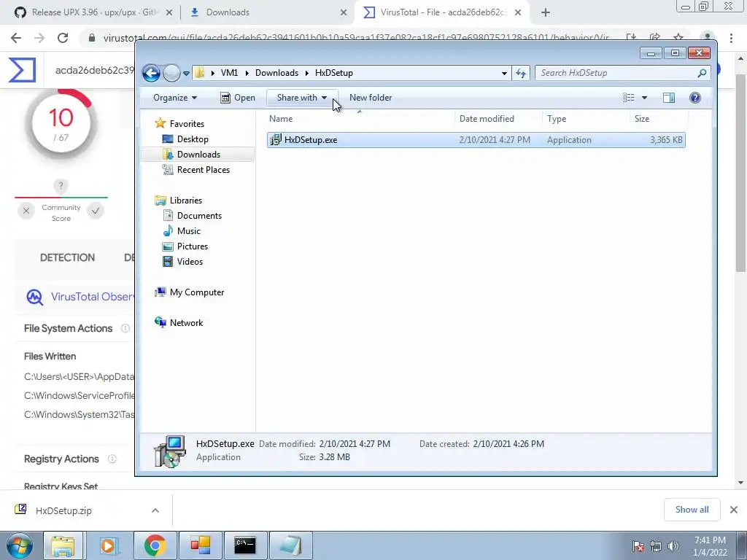Select Libraries in navigation pane
747x560 pixels.
(179, 201)
